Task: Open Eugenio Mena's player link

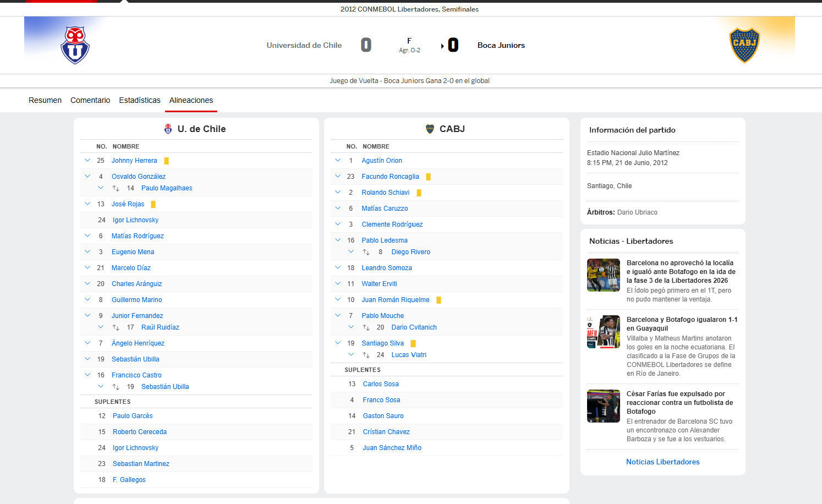Action: tap(133, 252)
